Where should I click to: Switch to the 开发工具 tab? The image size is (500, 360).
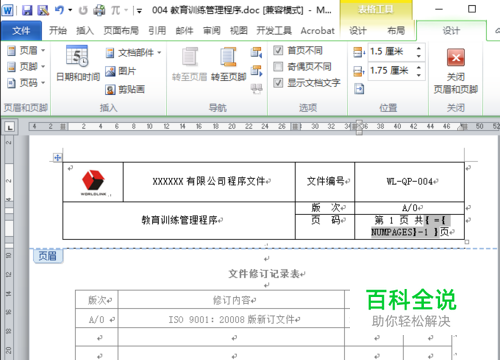pos(274,31)
